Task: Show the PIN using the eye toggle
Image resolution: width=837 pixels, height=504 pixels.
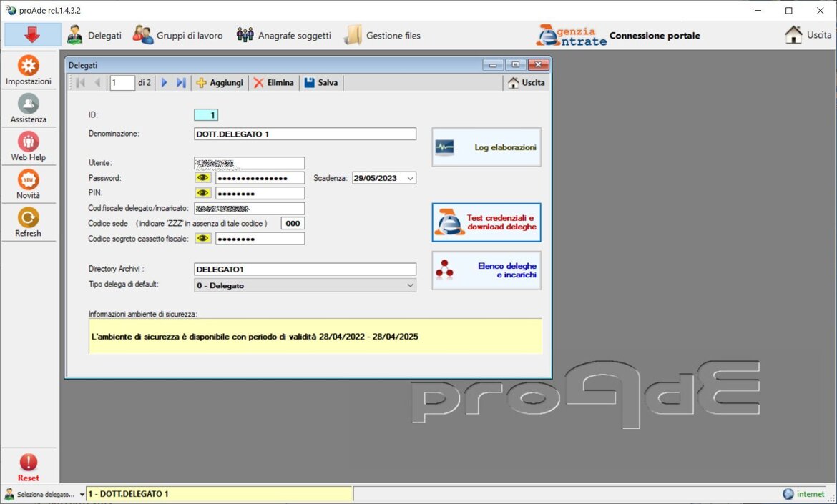Action: tap(203, 193)
